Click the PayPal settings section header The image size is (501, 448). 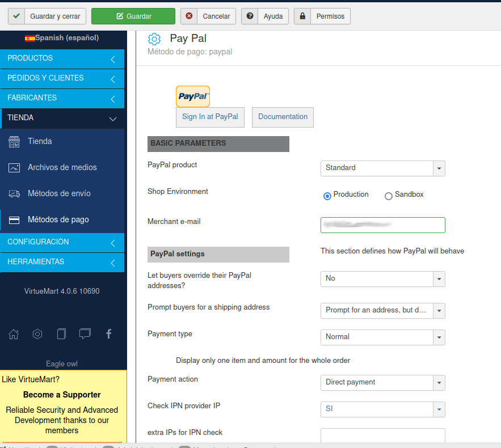[x=218, y=255]
